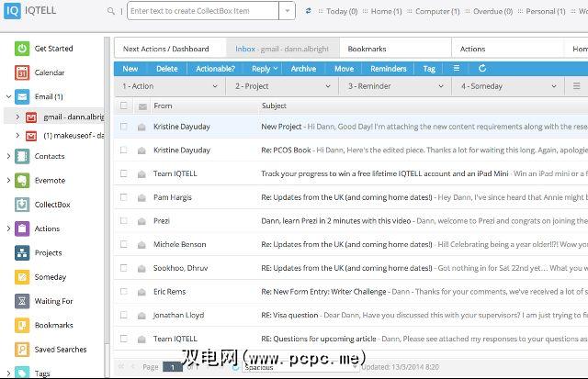588x379 pixels.
Task: Click the page number field in footer
Action: [x=173, y=367]
